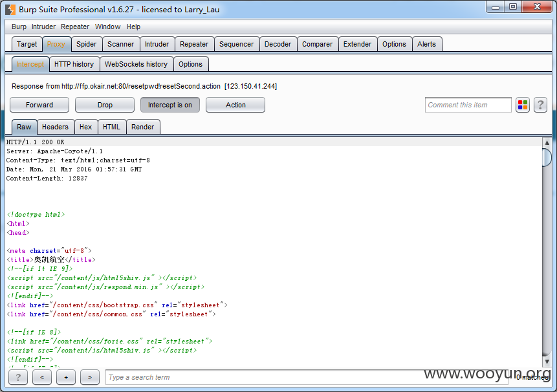
Task: Open the main Options tab
Action: click(394, 44)
